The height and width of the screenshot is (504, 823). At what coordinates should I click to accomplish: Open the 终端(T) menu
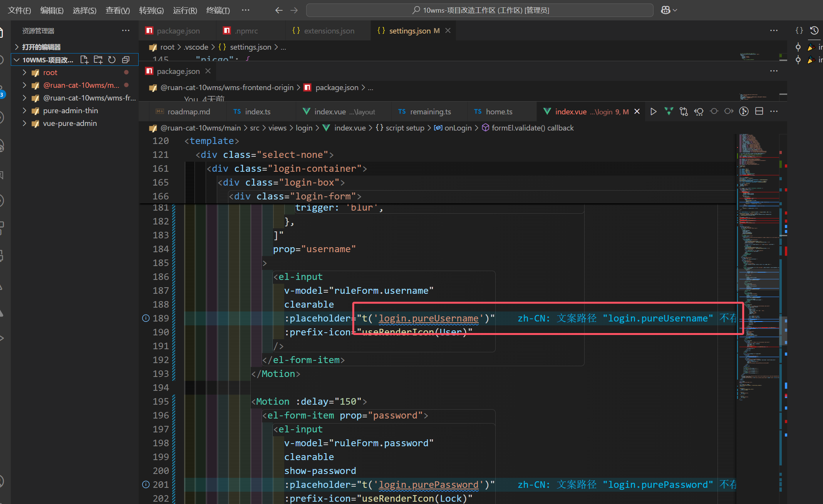coord(218,10)
